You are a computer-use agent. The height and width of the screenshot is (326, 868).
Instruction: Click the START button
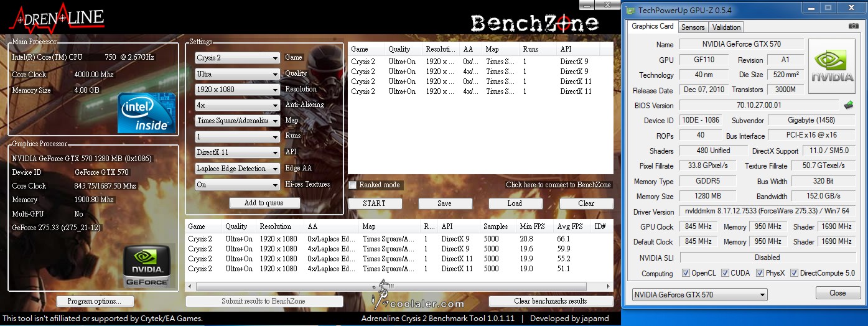coord(374,203)
